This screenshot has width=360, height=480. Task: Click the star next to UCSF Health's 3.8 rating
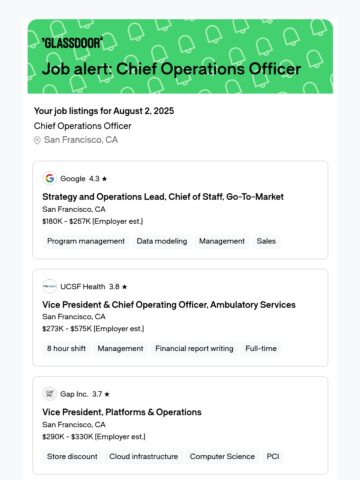click(x=124, y=287)
